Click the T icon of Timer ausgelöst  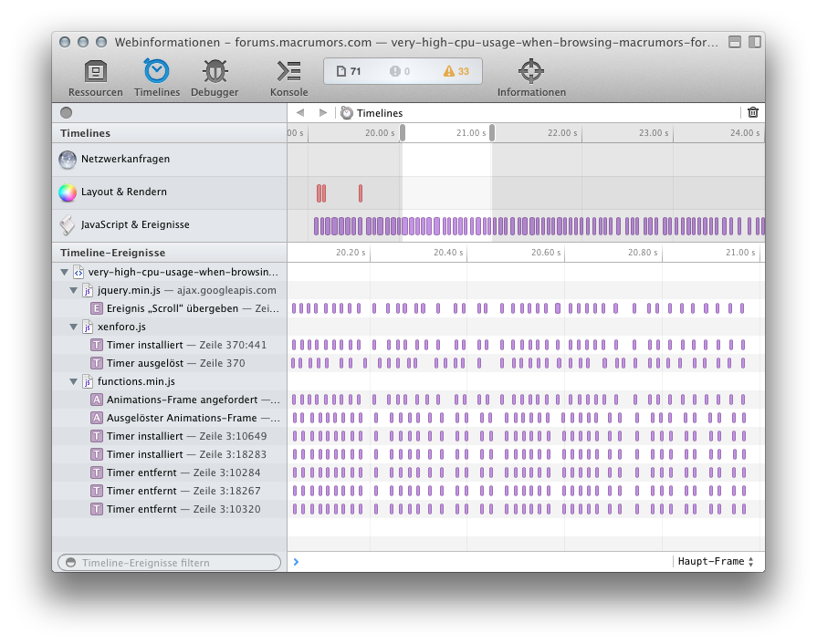pos(97,363)
